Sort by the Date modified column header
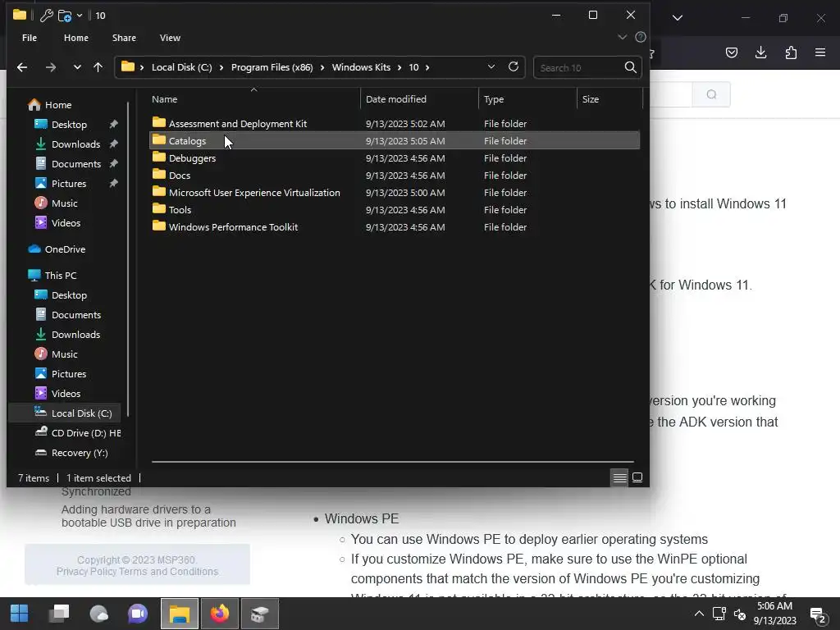Screen dimensions: 840x630 coord(419,99)
